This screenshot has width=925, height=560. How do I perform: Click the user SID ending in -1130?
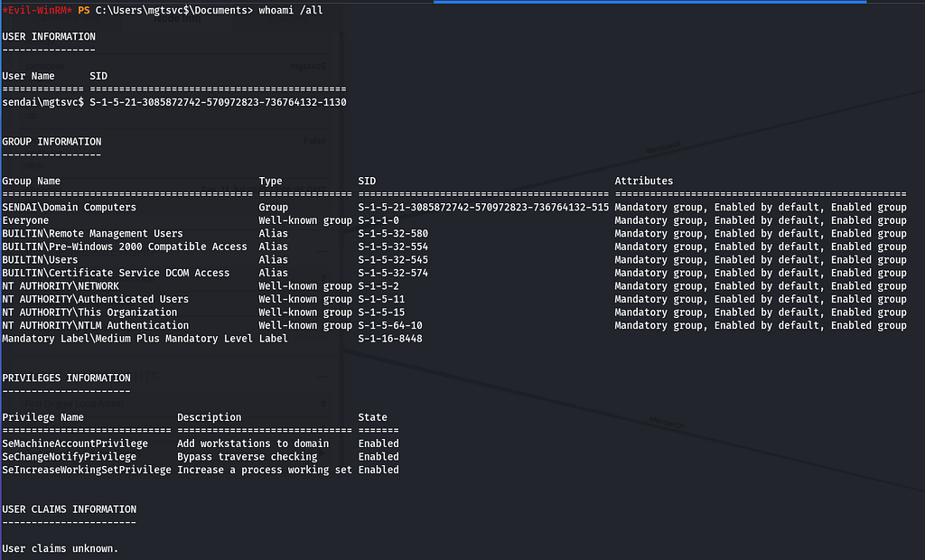coord(219,102)
